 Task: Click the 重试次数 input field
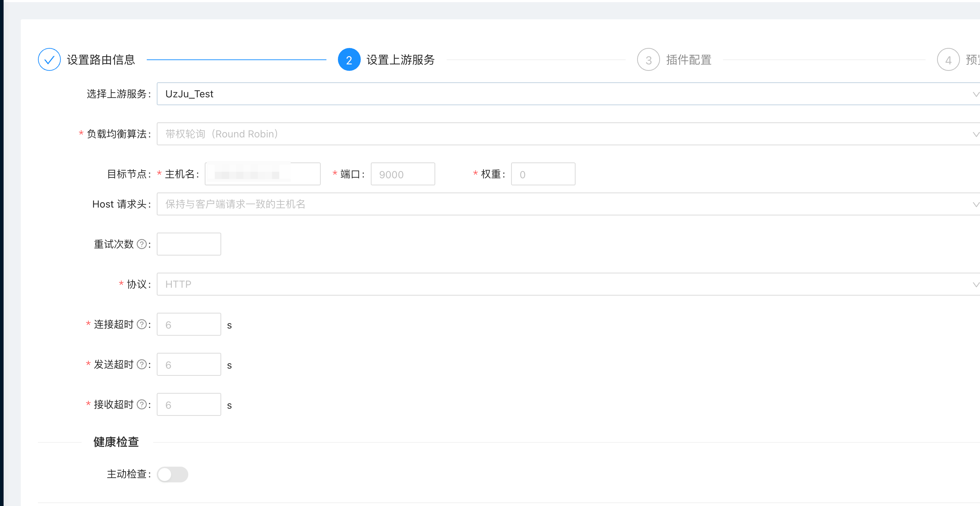click(189, 244)
